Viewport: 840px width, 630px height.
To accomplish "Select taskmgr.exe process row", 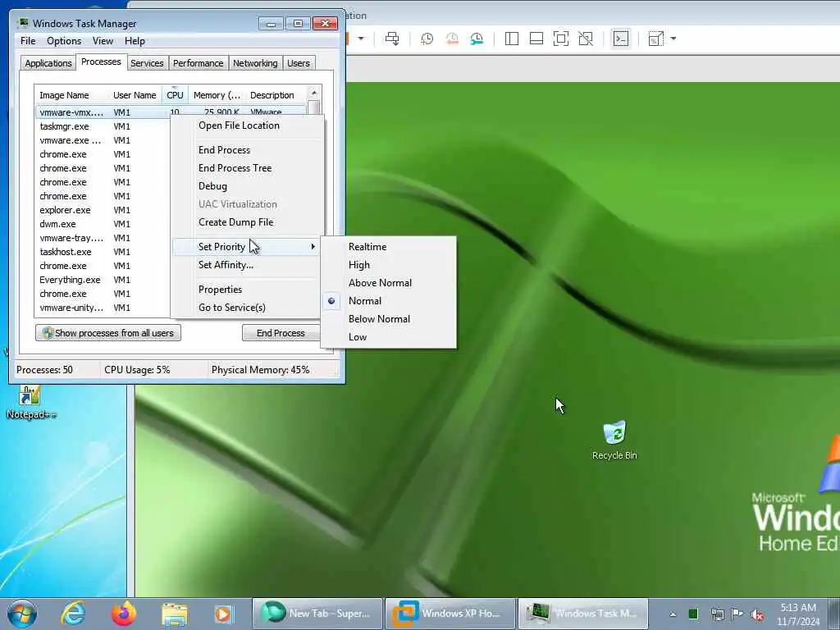I will click(x=103, y=126).
